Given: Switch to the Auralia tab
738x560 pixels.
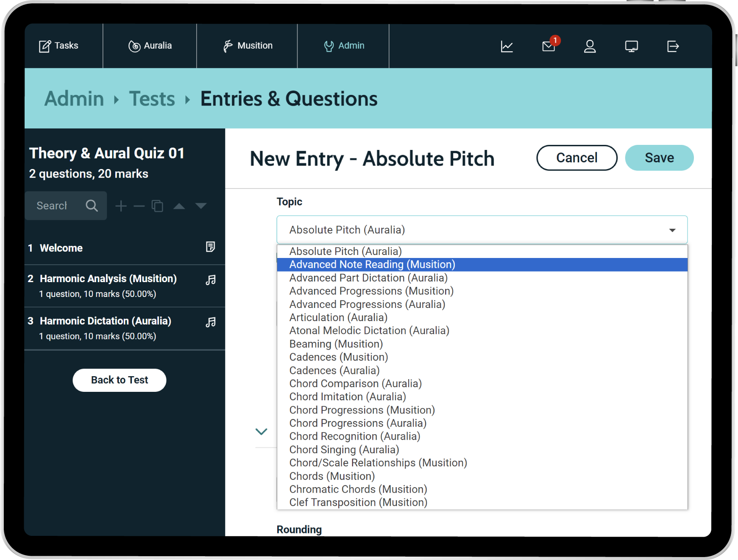Looking at the screenshot, I should pyautogui.click(x=150, y=46).
